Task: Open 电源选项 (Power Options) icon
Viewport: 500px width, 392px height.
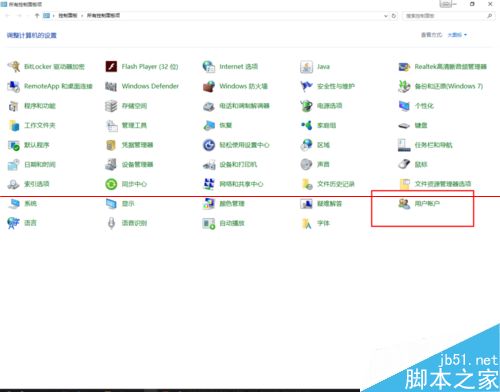Action: [x=306, y=106]
